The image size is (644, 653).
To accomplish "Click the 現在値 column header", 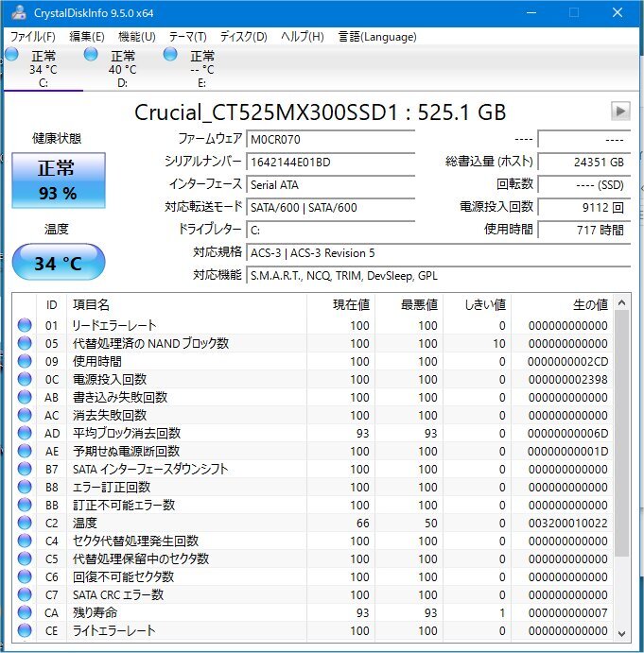I will click(341, 305).
